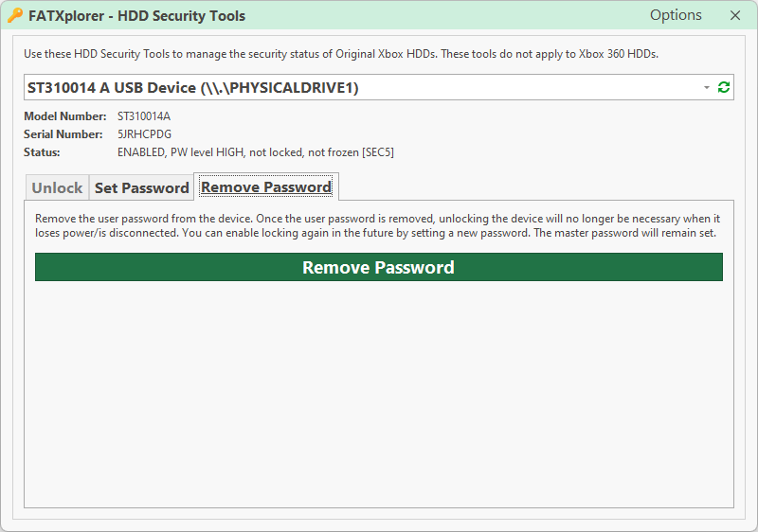Switch to the Set Password tab
Image resolution: width=758 pixels, height=532 pixels.
pos(141,187)
